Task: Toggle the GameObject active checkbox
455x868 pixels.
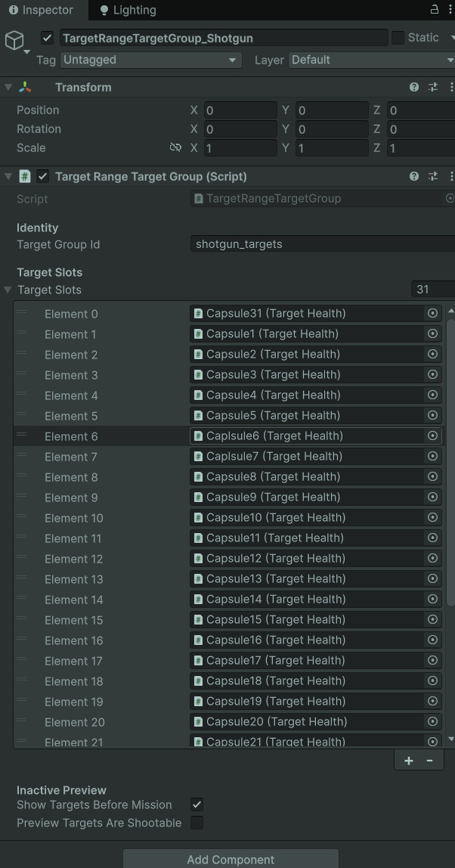Action: 48,38
